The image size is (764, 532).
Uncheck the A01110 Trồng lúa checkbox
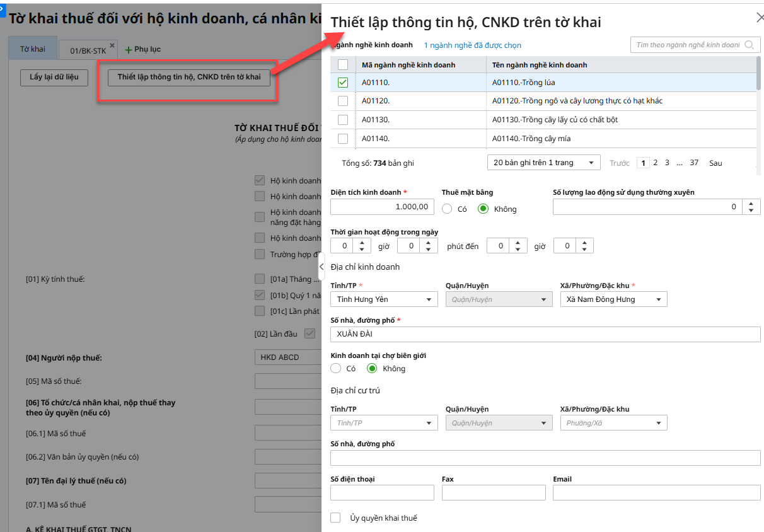(343, 83)
